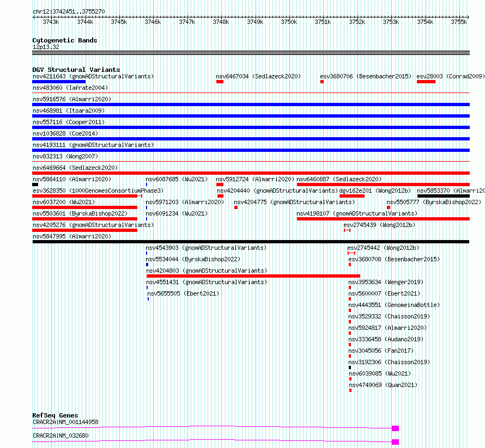
Task: Click the black bar under nsv5853370
Action: point(444,196)
